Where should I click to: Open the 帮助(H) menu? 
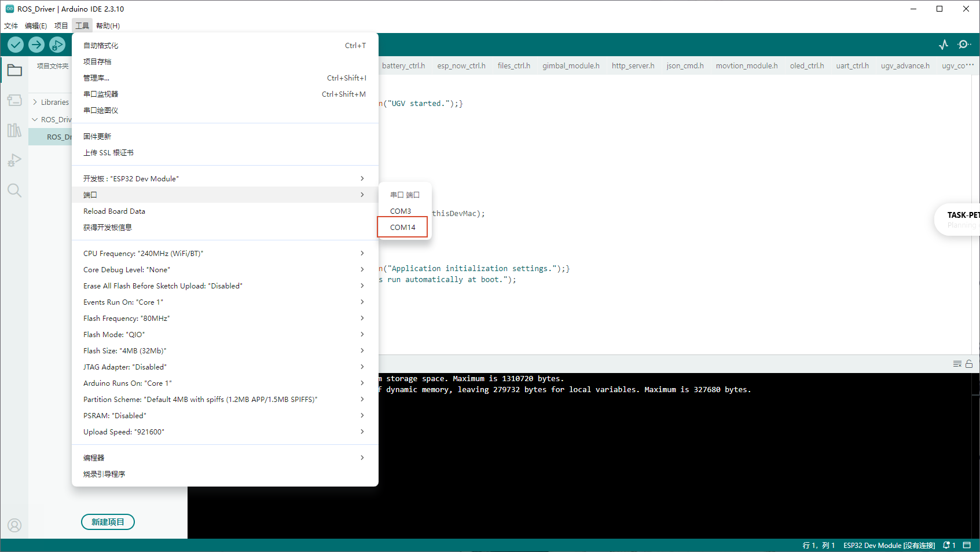click(108, 25)
